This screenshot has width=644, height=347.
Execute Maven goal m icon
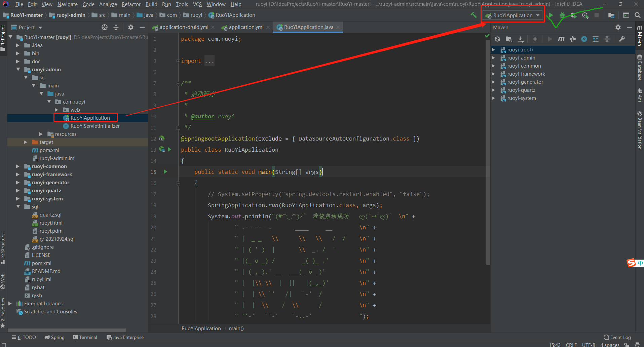click(x=561, y=39)
